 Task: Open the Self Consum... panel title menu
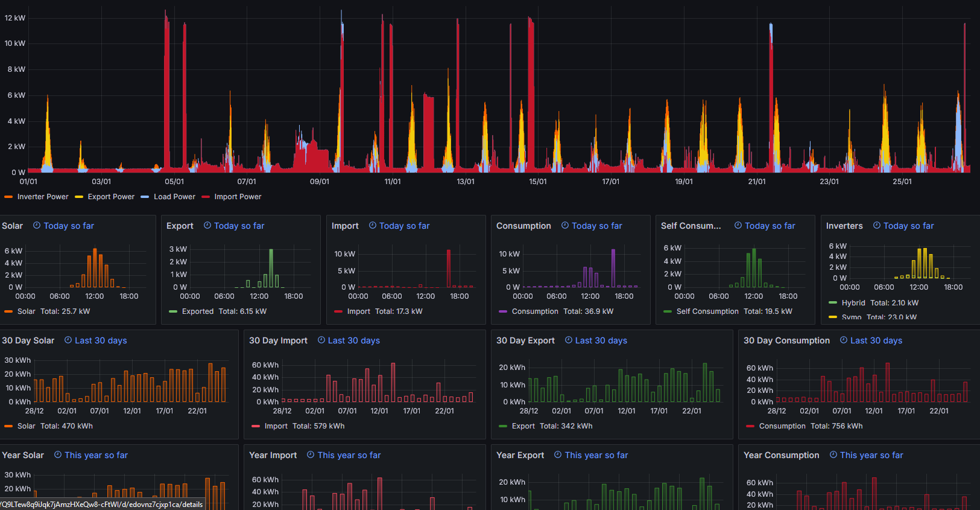pyautogui.click(x=691, y=226)
